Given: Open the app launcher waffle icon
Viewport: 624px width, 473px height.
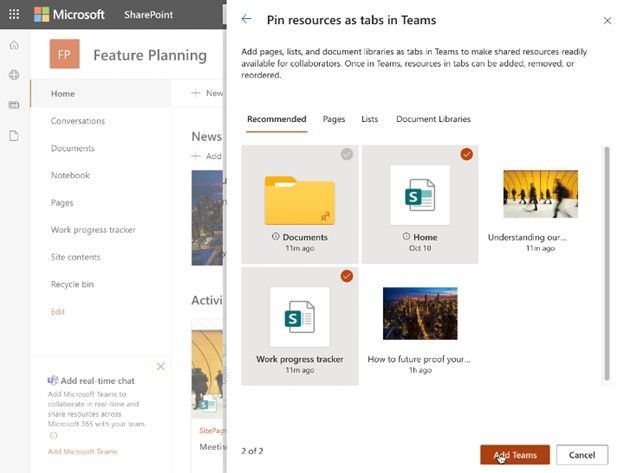Looking at the screenshot, I should (14, 14).
